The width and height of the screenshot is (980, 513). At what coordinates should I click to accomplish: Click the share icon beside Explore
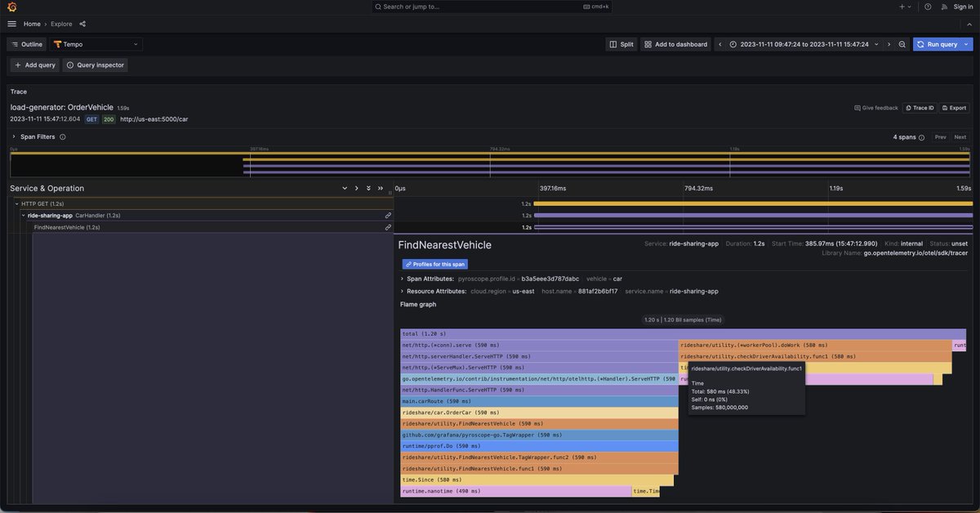point(82,24)
